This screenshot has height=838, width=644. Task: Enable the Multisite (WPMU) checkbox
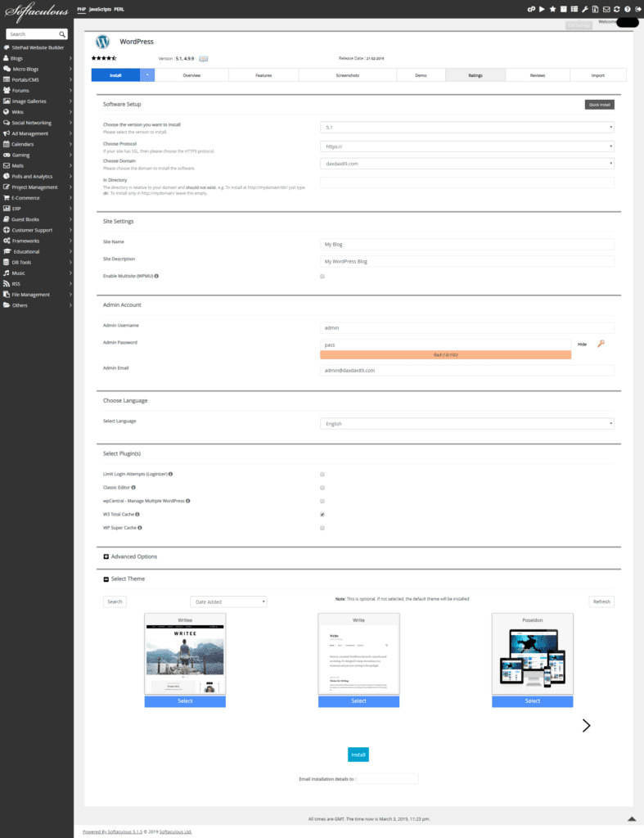pyautogui.click(x=322, y=277)
